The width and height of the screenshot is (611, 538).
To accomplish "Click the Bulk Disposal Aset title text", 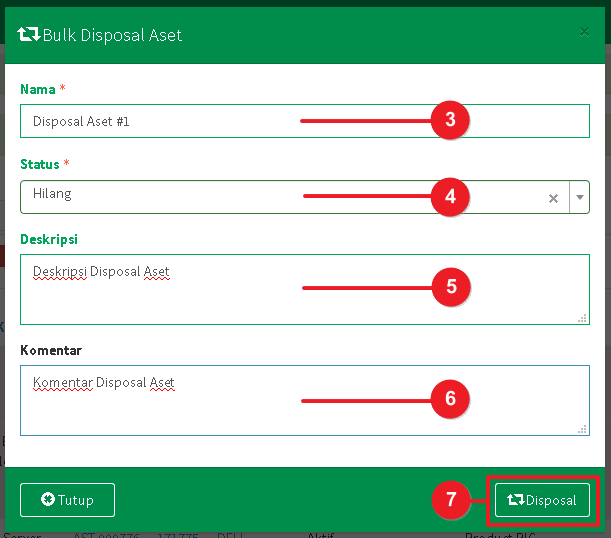I will [112, 35].
